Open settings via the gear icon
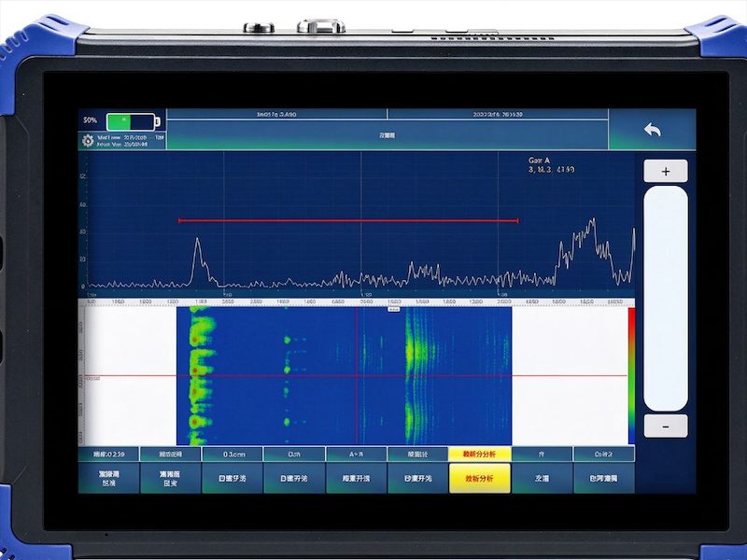The height and width of the screenshot is (560, 747). tap(88, 141)
